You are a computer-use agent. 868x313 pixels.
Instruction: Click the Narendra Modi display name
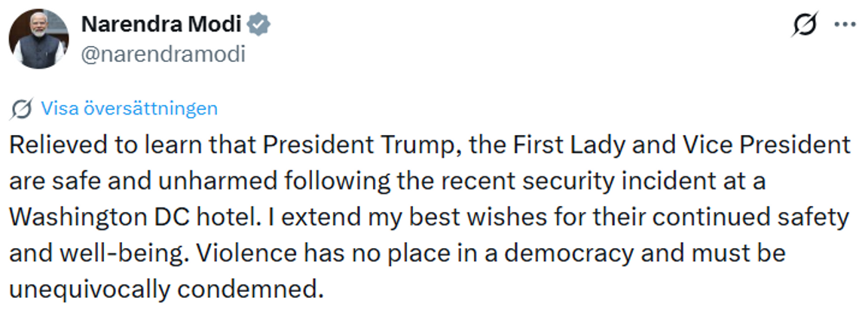160,25
